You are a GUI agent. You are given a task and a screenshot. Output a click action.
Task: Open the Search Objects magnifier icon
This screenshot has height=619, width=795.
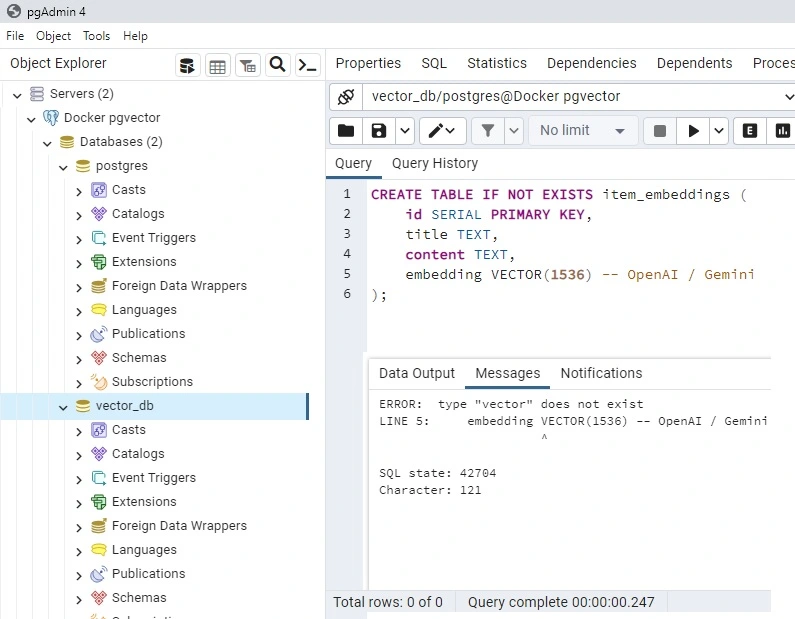tap(277, 65)
